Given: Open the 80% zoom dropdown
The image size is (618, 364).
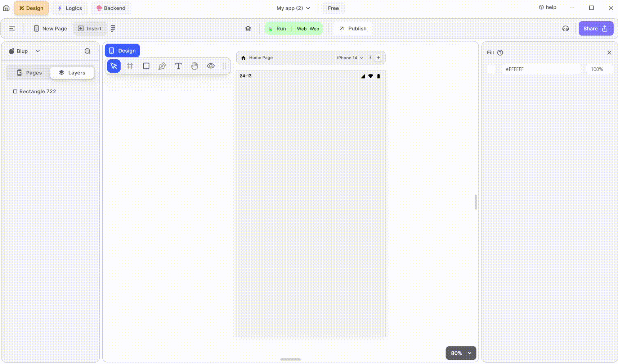Looking at the screenshot, I should 461,353.
